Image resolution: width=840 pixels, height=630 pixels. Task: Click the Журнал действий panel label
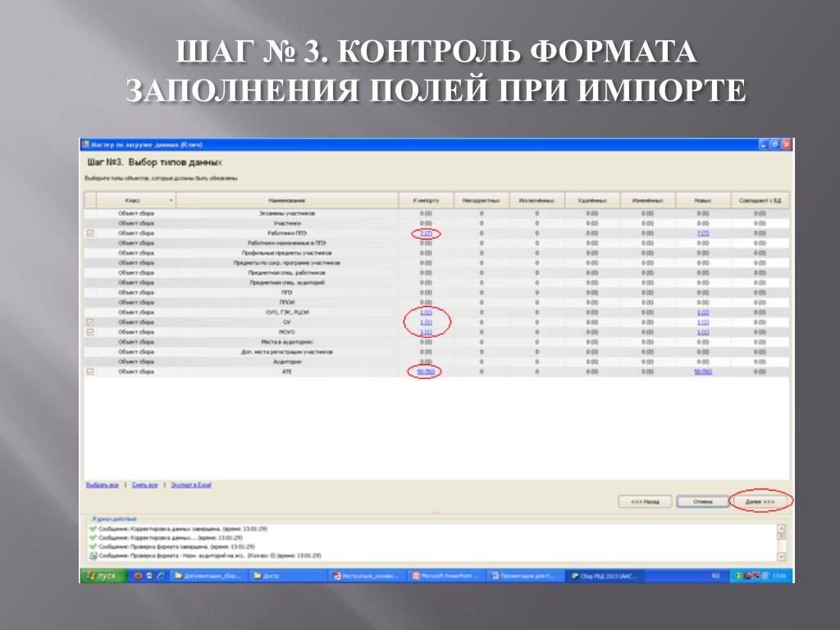(113, 519)
